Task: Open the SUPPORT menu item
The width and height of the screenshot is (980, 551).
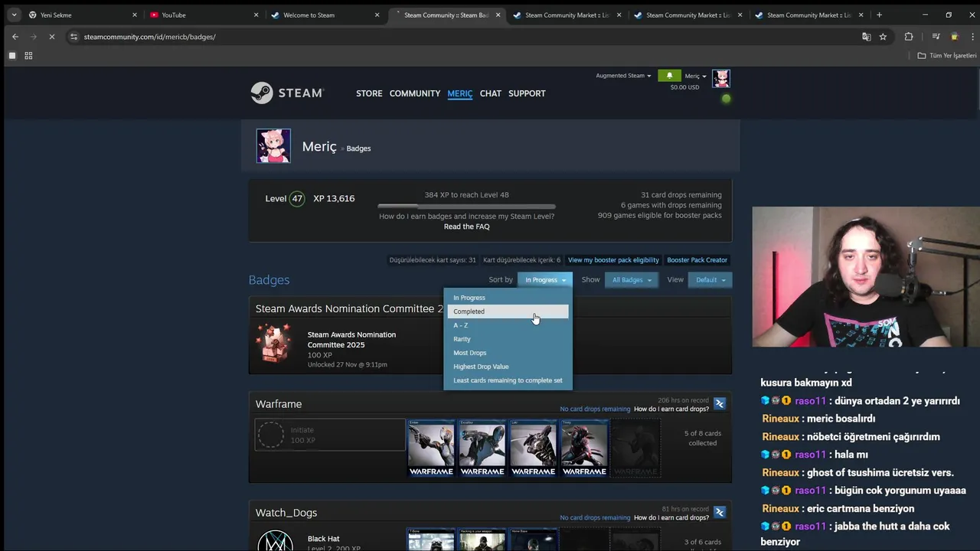Action: [x=527, y=93]
